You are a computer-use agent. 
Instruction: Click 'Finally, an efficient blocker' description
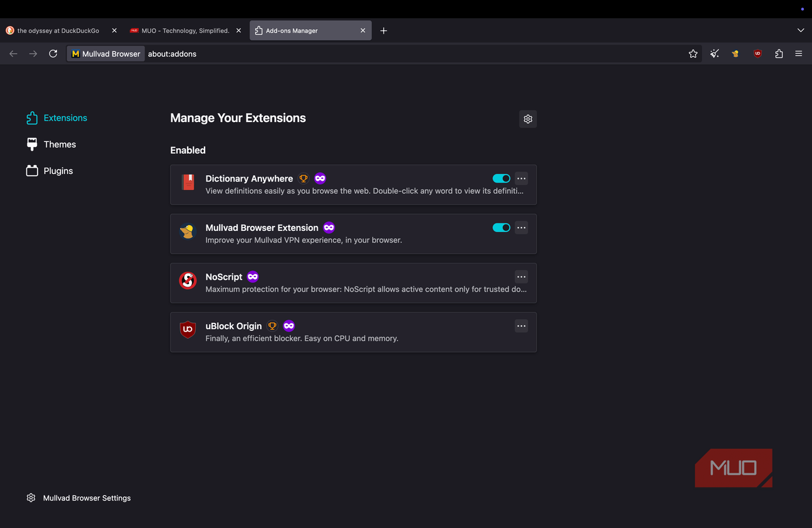point(302,338)
